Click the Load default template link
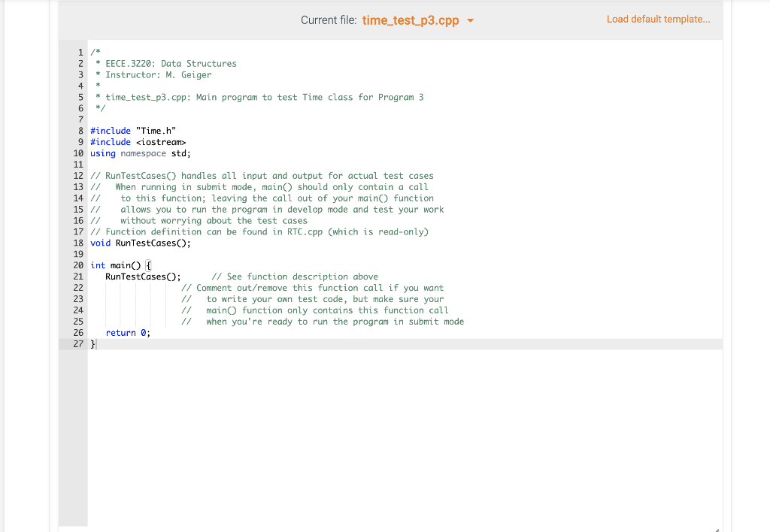Image resolution: width=770 pixels, height=532 pixels. [658, 19]
